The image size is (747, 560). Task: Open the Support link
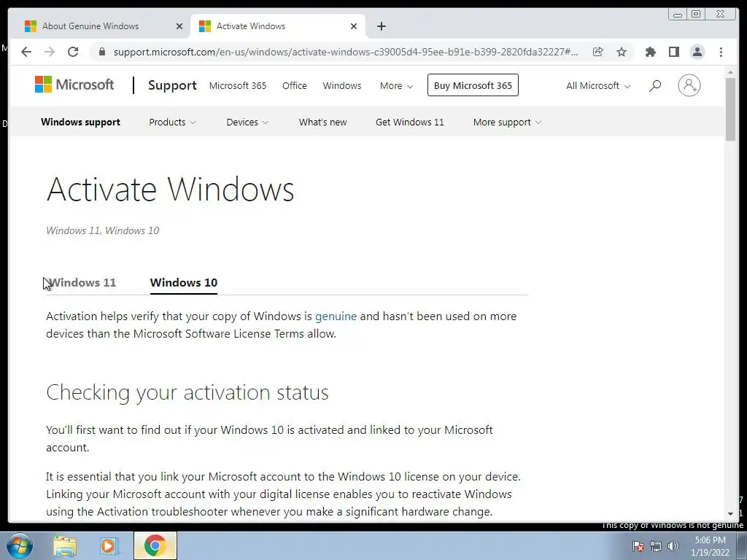point(172,85)
